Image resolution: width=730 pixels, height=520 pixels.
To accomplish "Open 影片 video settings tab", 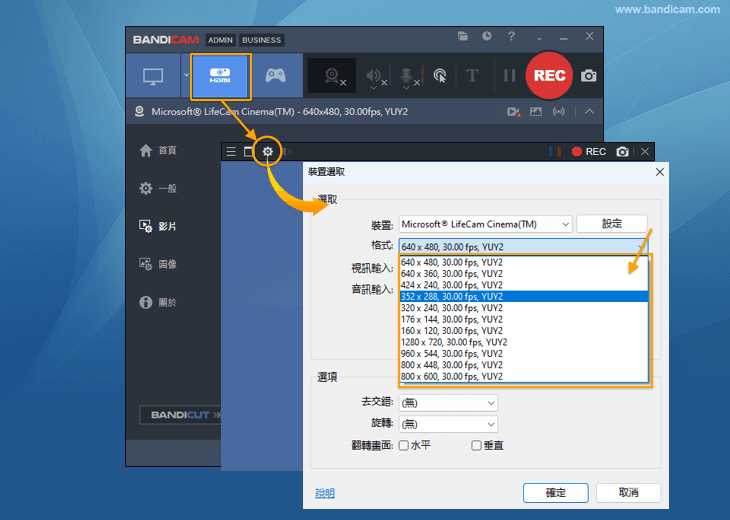I will pos(158,226).
